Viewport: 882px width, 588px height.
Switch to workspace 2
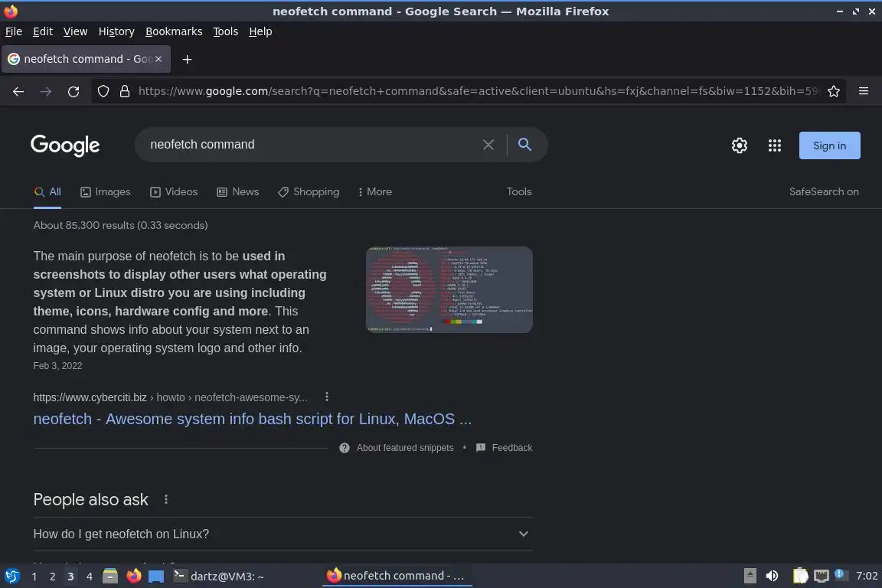[x=52, y=577]
